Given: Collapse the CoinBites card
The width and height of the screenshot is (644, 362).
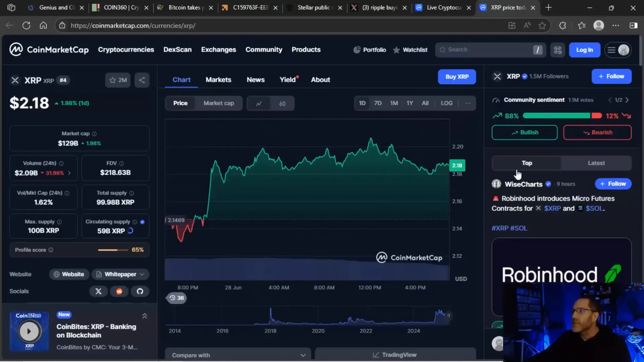Looking at the screenshot, I should [x=145, y=316].
